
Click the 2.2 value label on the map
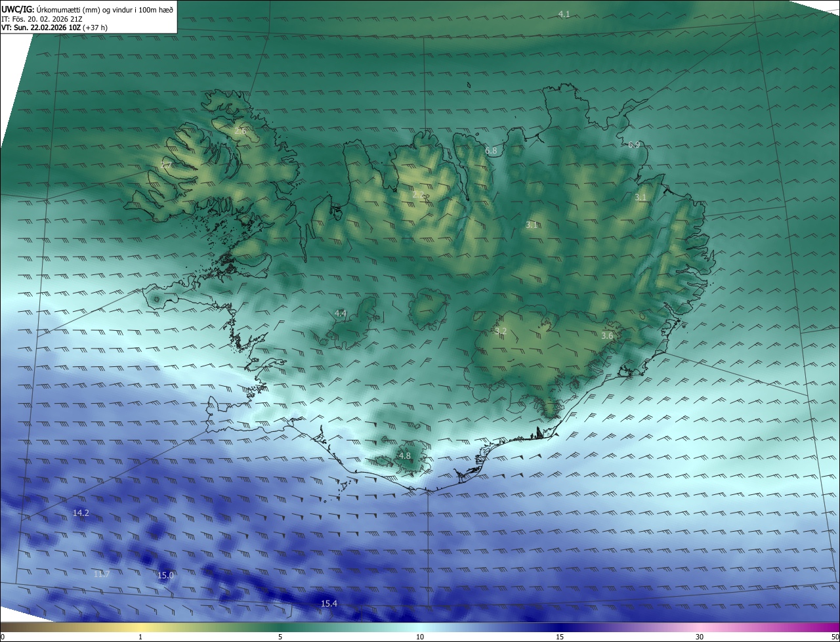(418, 194)
